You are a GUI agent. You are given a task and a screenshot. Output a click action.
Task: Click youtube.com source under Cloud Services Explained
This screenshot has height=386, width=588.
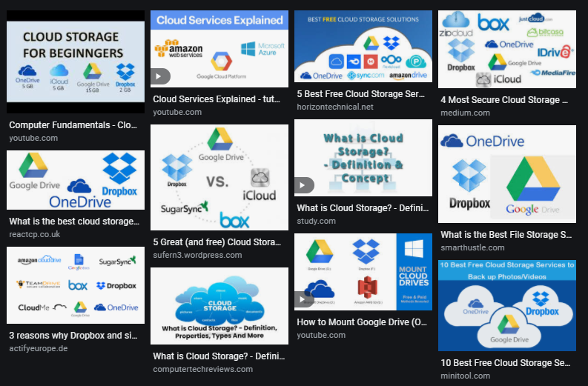[177, 113]
